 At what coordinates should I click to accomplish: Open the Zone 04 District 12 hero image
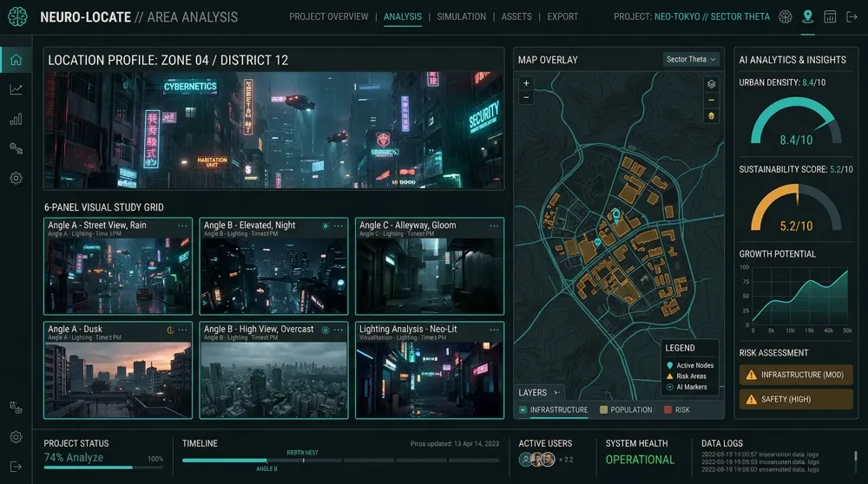274,131
